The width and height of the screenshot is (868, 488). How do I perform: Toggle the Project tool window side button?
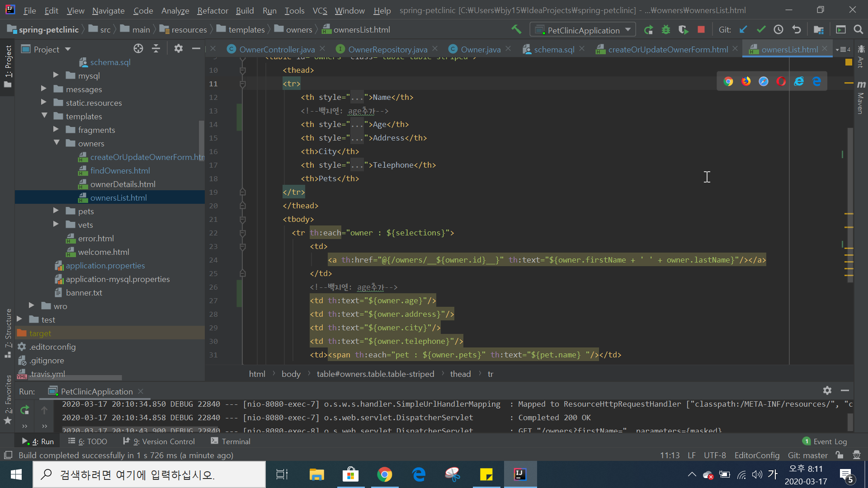[8, 66]
